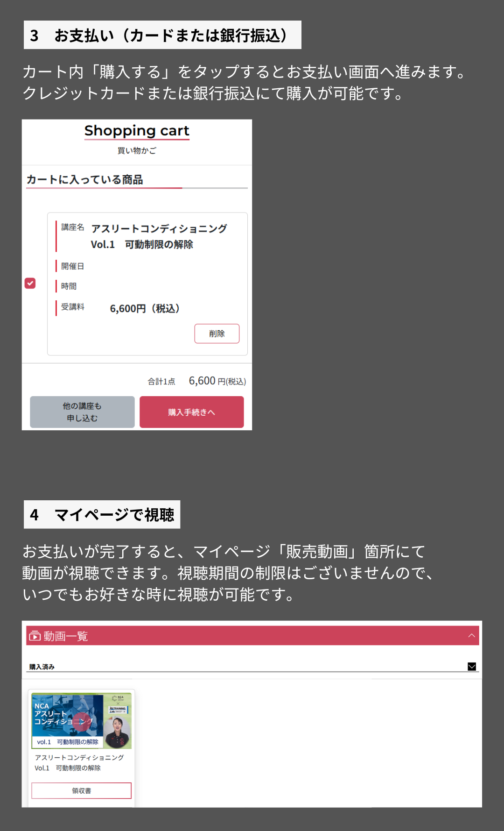Click 購入手続きへ purchase button
This screenshot has width=504, height=831.
192,412
